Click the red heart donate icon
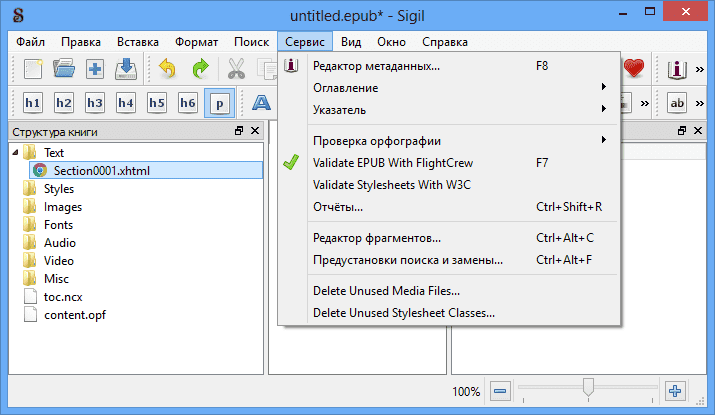The width and height of the screenshot is (715, 415). point(633,69)
